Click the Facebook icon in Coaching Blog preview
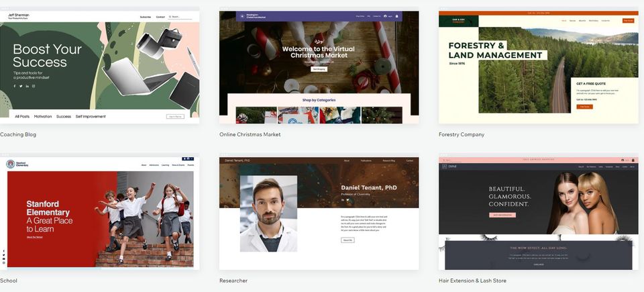 (x=14, y=86)
